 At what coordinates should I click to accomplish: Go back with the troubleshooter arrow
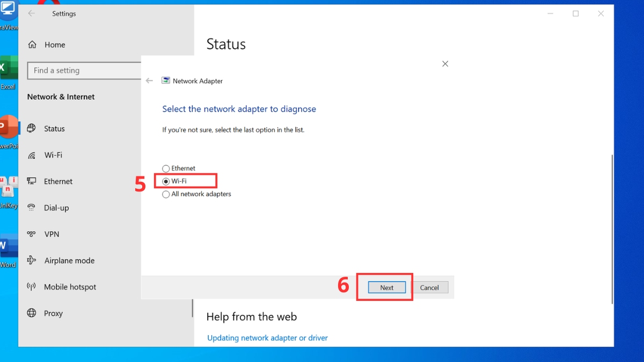pos(149,81)
